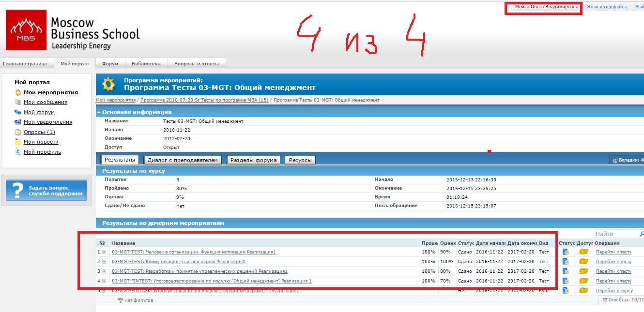Click the Мой форум sidebar icon
644x312 pixels.
tap(18, 112)
